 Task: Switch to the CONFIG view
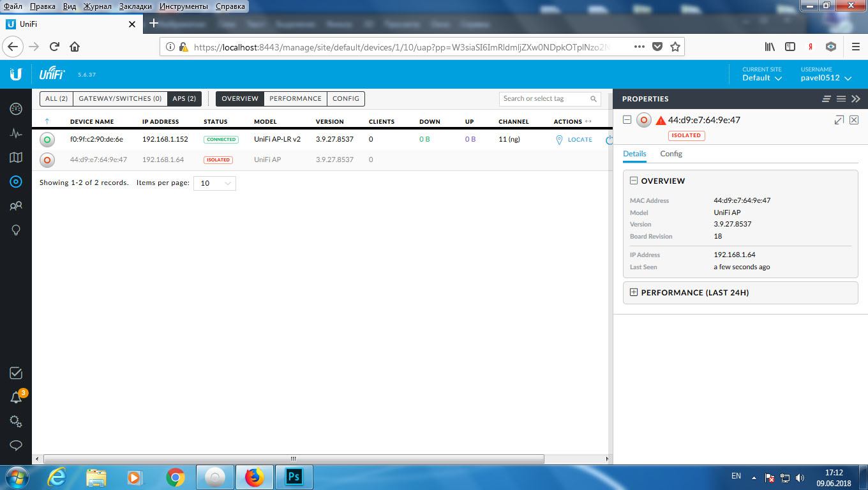point(346,99)
